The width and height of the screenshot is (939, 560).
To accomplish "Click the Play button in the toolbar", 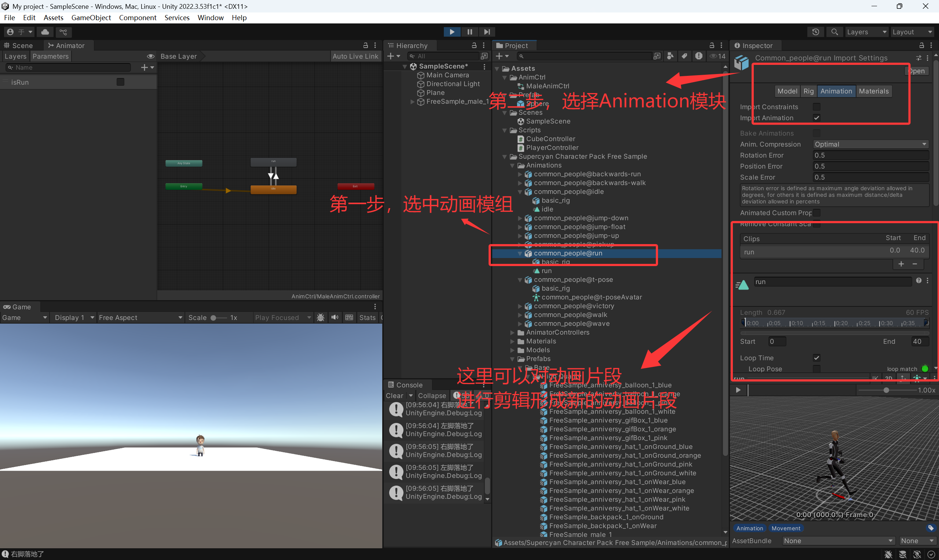I will [x=452, y=32].
